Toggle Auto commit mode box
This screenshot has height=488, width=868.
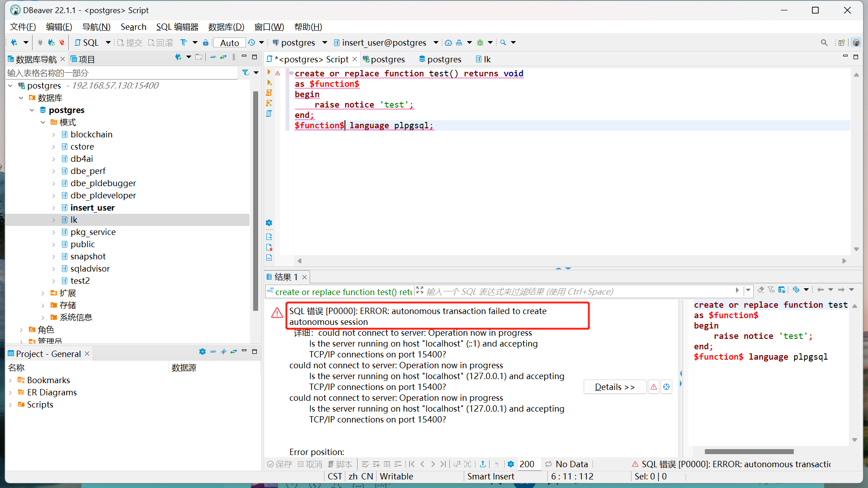tap(229, 42)
